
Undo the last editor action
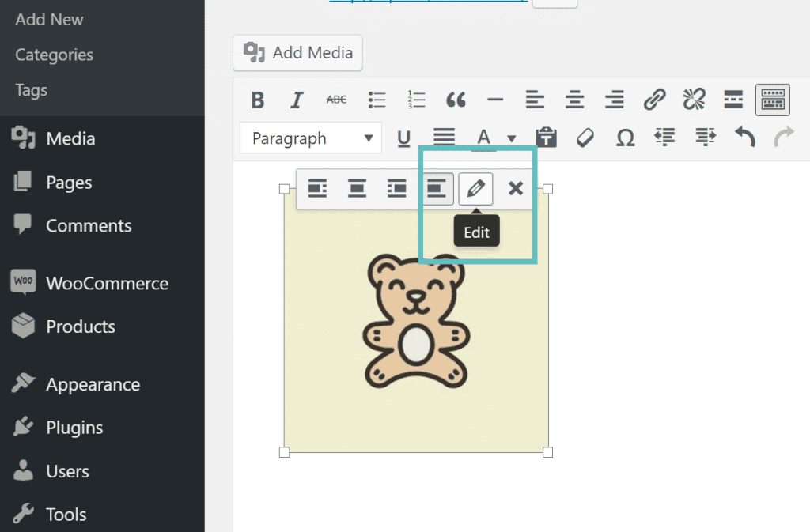pyautogui.click(x=744, y=138)
